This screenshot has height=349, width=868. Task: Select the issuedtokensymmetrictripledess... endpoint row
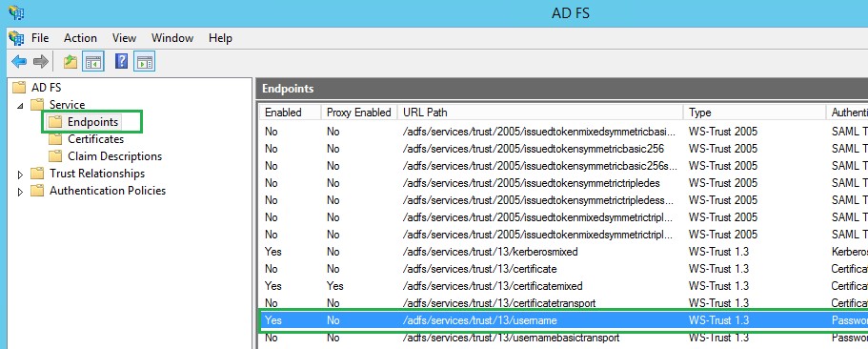click(564, 200)
